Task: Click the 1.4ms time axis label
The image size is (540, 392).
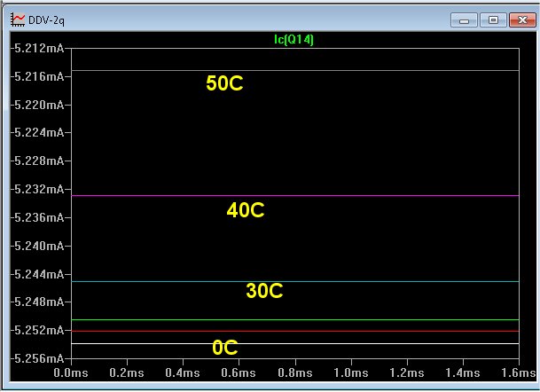Action: click(x=463, y=372)
